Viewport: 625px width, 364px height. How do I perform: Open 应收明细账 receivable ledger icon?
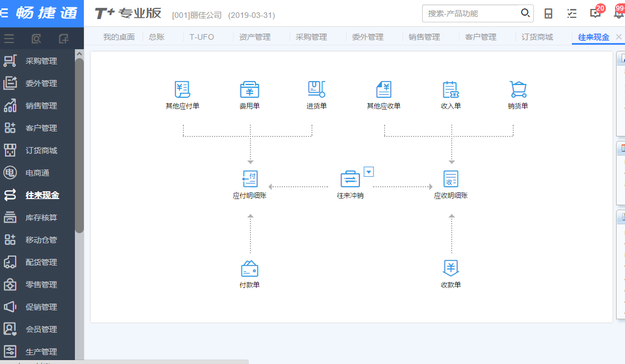coord(451,179)
